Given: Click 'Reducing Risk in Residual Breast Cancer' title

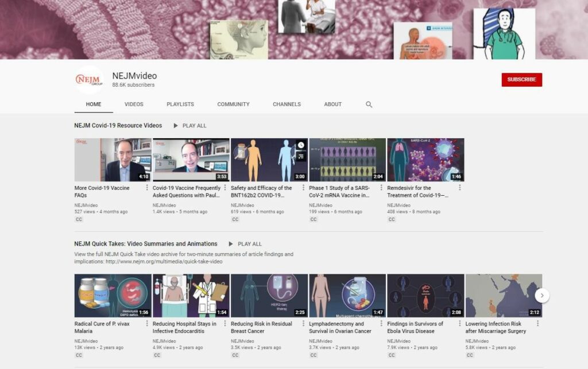Looking at the screenshot, I should (261, 327).
